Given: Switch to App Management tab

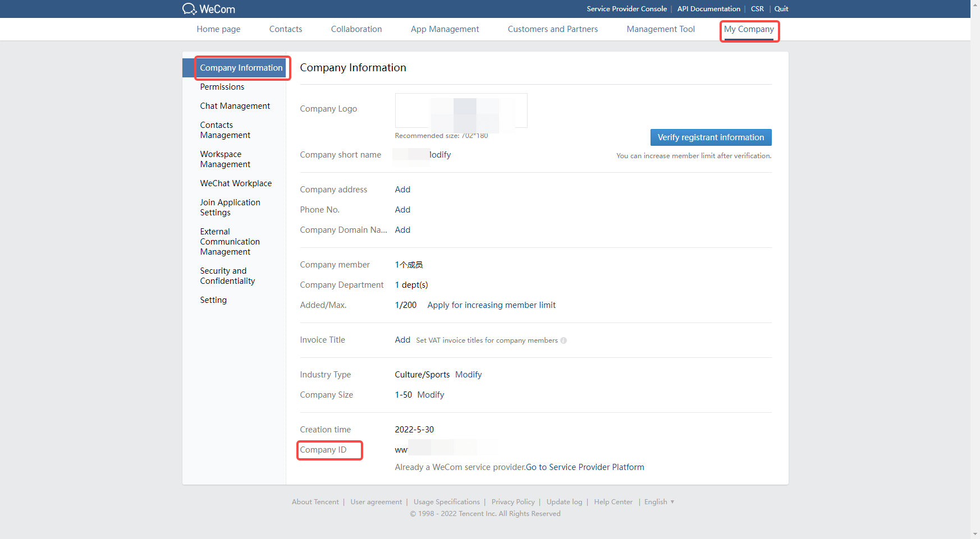Looking at the screenshot, I should point(445,29).
